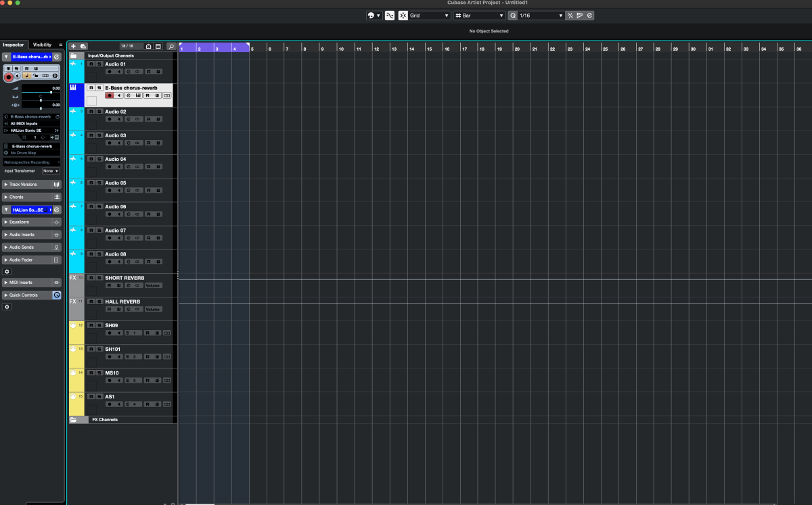Open HALion Sonic SE edit instrument icon
The image size is (812, 505).
pos(57,210)
